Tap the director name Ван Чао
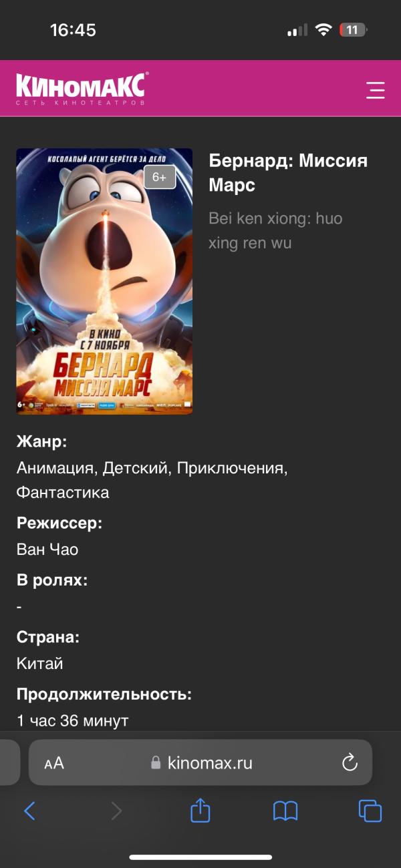Viewport: 401px width, 868px height. pyautogui.click(x=47, y=550)
